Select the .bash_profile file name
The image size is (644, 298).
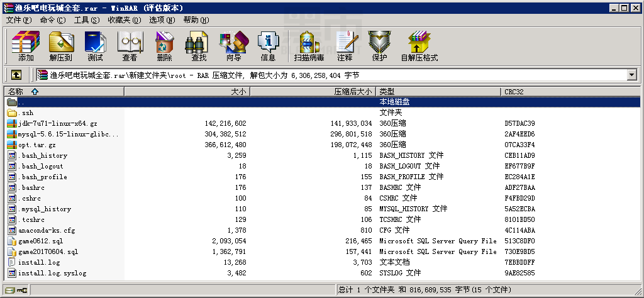point(42,177)
